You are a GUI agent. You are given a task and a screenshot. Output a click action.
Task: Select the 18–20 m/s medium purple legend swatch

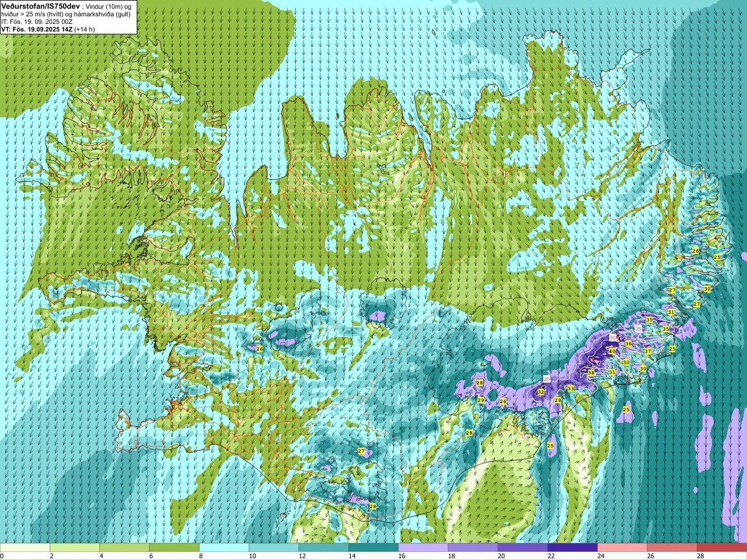[x=473, y=547]
